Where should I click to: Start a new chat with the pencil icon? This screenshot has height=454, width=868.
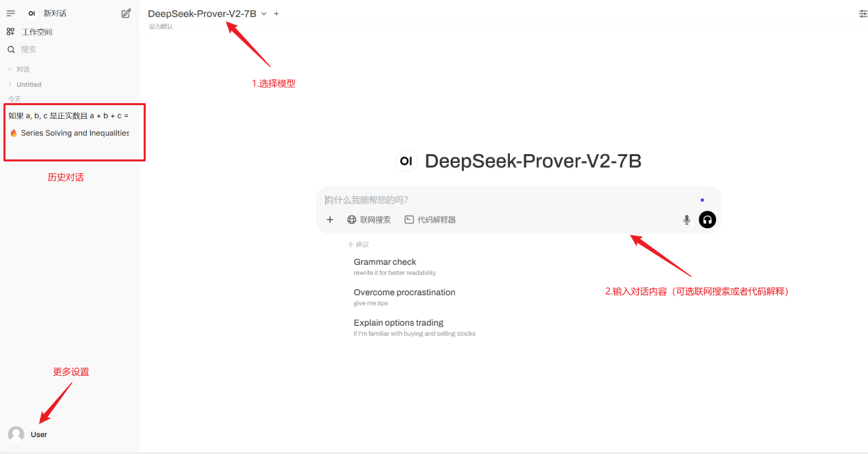coord(126,13)
